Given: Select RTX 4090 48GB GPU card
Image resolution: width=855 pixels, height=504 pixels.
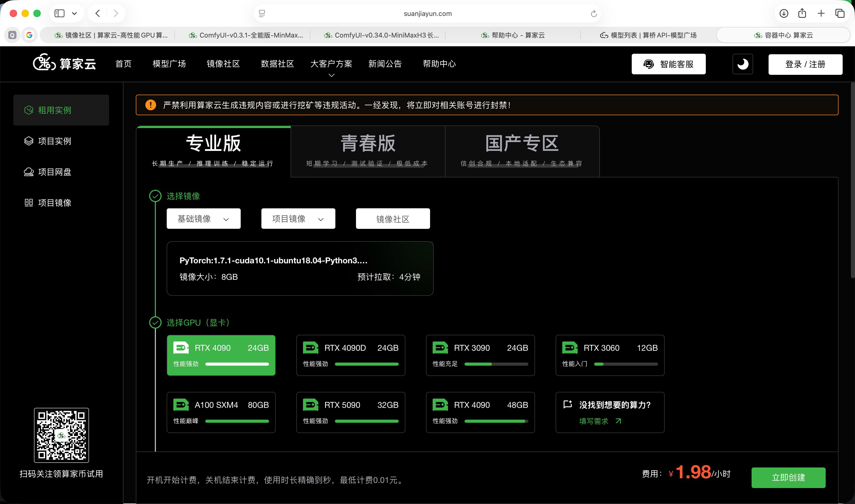Looking at the screenshot, I should (480, 412).
